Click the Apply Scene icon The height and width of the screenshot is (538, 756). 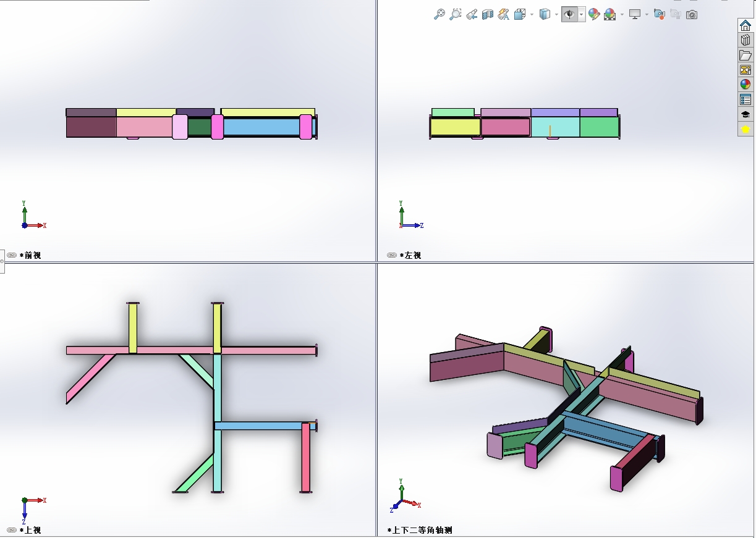point(610,14)
